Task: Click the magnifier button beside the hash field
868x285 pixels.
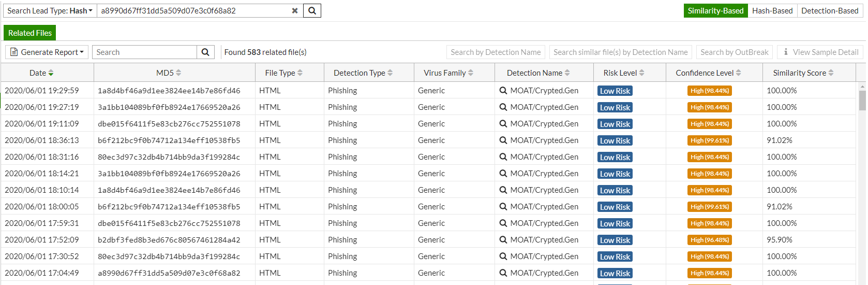Action: [312, 10]
